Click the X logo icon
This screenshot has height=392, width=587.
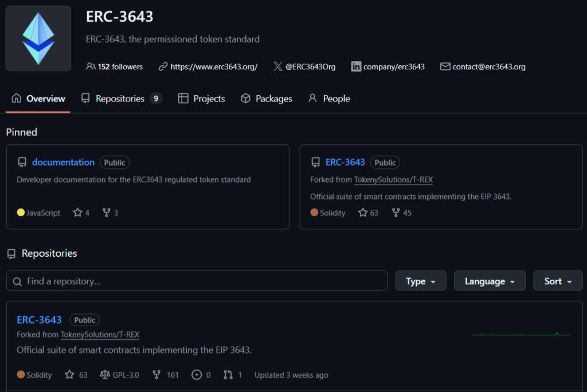pos(278,66)
